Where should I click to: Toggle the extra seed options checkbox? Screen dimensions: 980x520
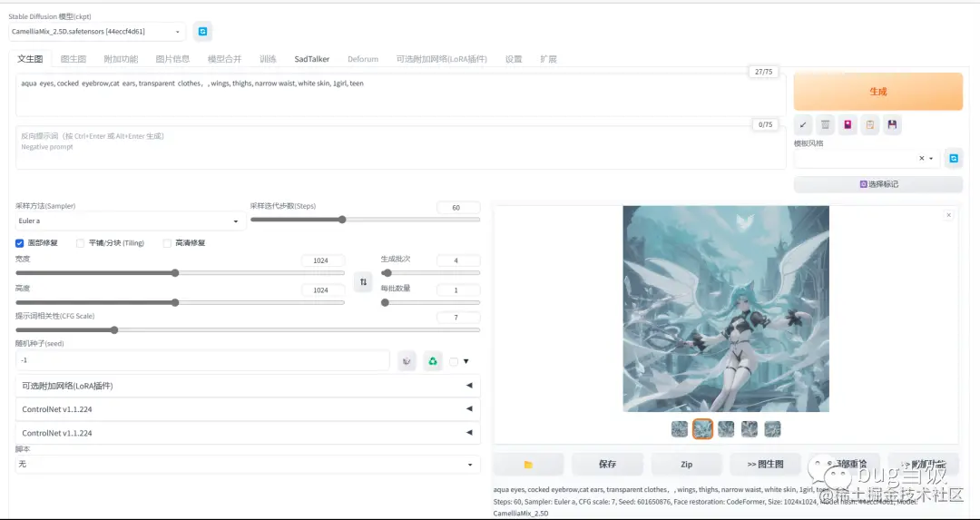[x=454, y=361]
